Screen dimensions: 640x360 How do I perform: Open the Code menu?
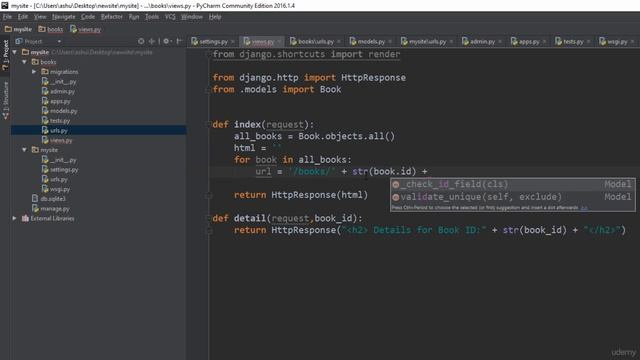88,17
